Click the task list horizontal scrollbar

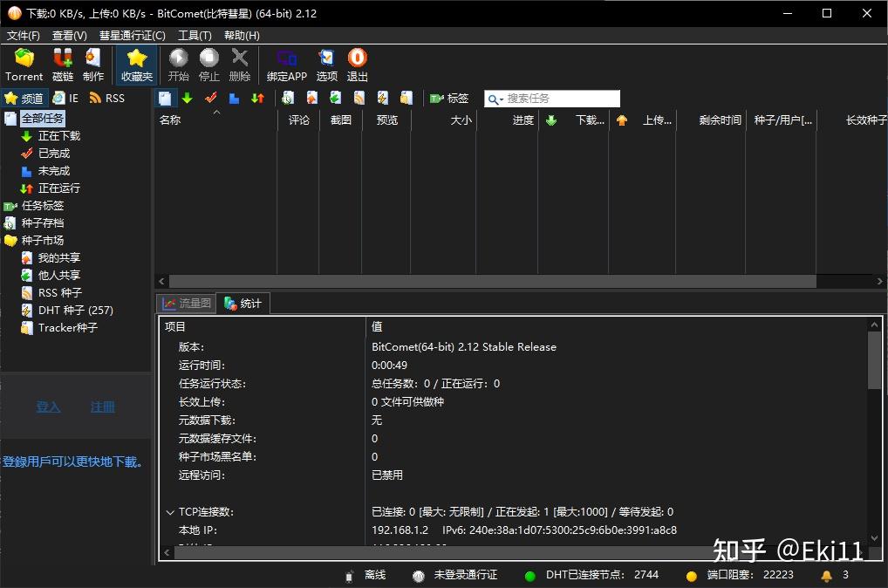492,282
